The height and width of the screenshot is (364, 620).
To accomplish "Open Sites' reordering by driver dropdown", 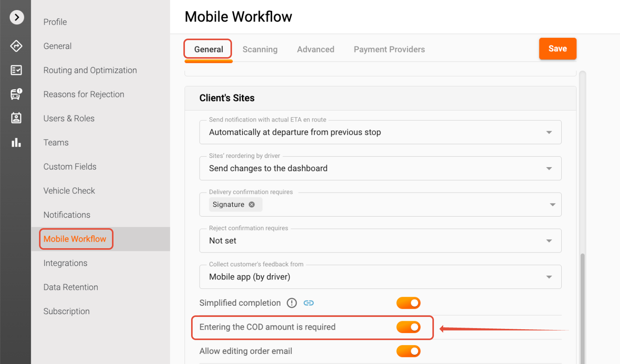I will pyautogui.click(x=549, y=169).
